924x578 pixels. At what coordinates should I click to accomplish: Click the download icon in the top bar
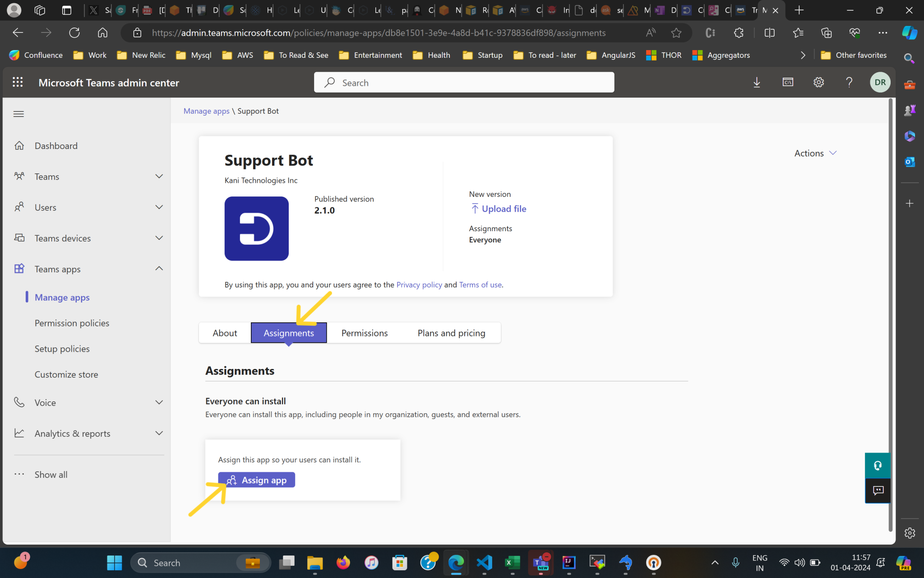click(x=757, y=82)
